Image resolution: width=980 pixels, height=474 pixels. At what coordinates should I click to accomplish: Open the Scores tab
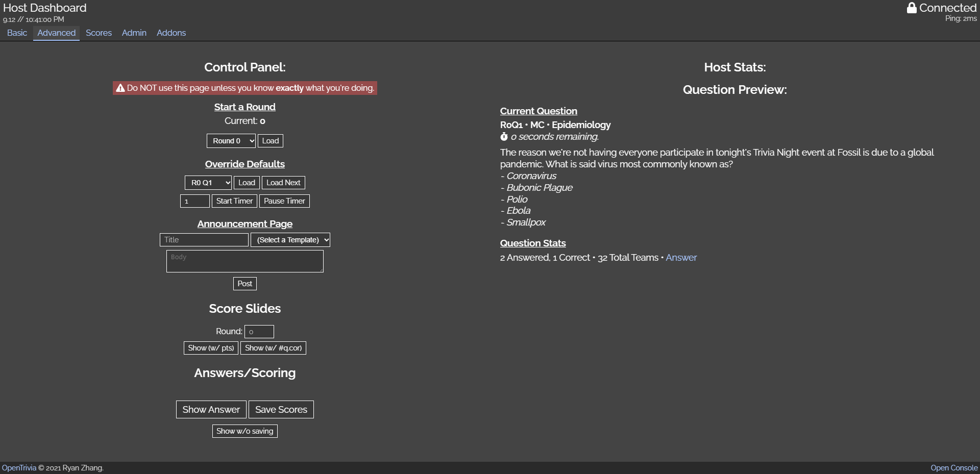pyautogui.click(x=99, y=33)
